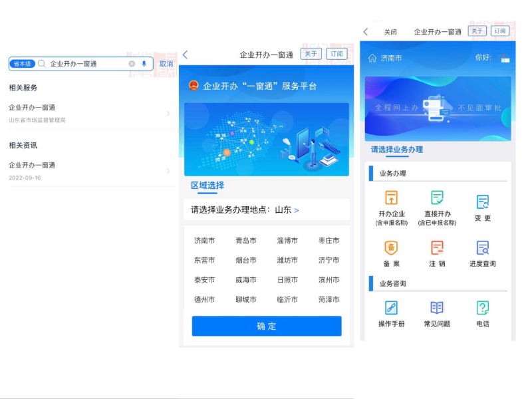The height and width of the screenshot is (399, 532).
Task: Click the microphone voice search icon
Action: tap(144, 64)
